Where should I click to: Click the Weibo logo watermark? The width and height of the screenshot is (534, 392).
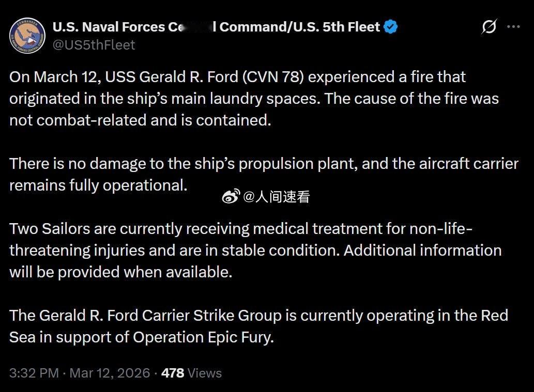231,196
